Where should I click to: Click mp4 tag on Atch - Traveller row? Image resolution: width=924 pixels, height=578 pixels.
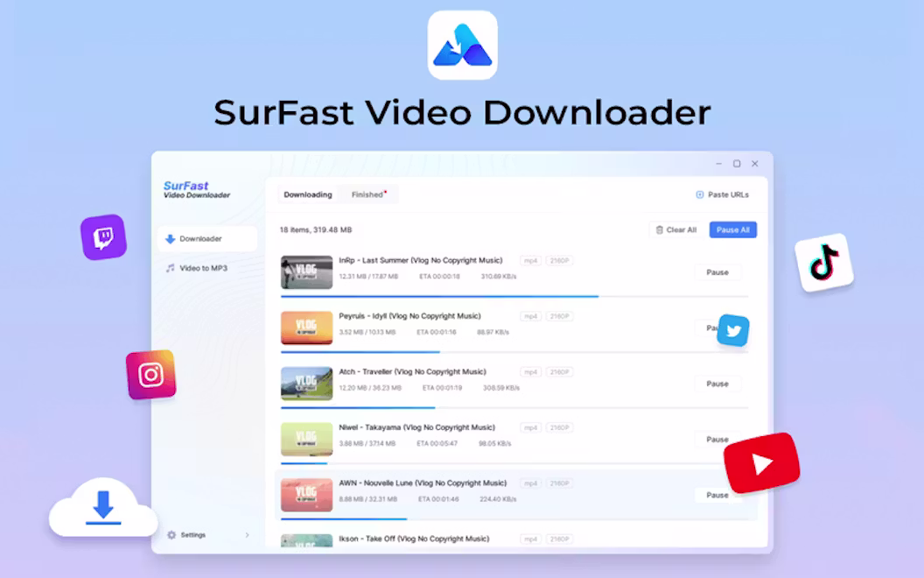pyautogui.click(x=531, y=372)
